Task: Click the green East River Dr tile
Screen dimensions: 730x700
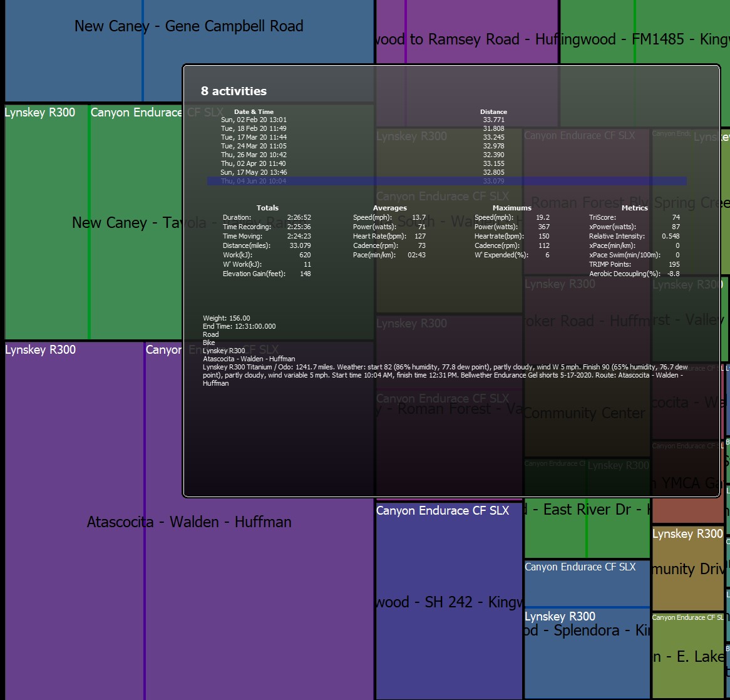Action: (x=587, y=528)
